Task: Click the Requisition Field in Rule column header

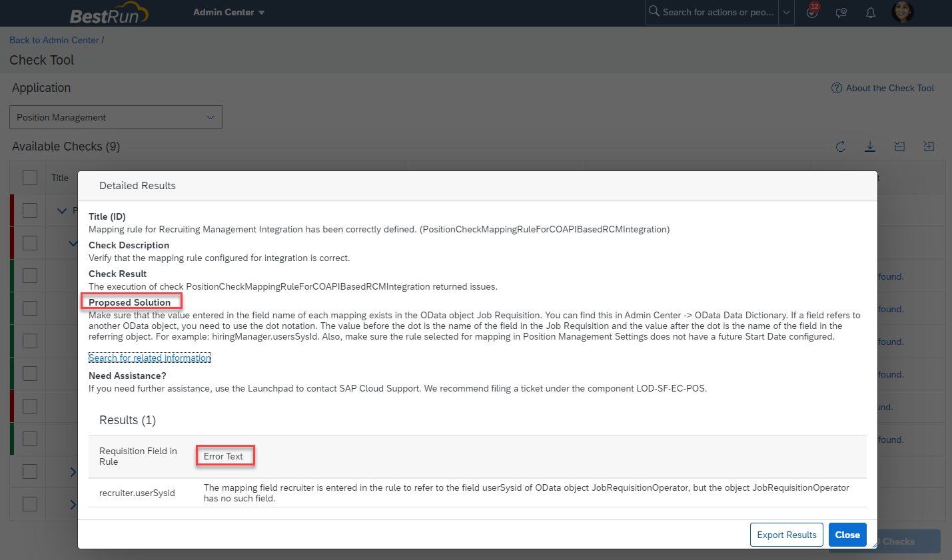Action: [x=139, y=456]
